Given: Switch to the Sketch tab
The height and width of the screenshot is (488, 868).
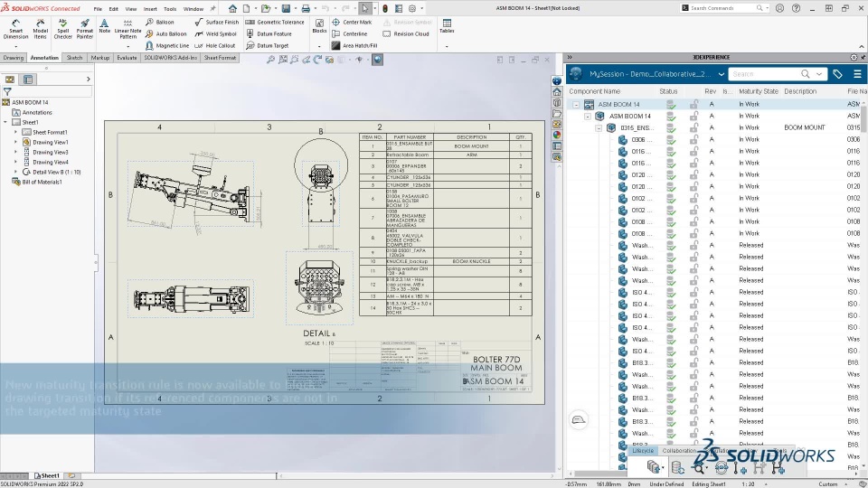Looking at the screenshot, I should (x=74, y=58).
